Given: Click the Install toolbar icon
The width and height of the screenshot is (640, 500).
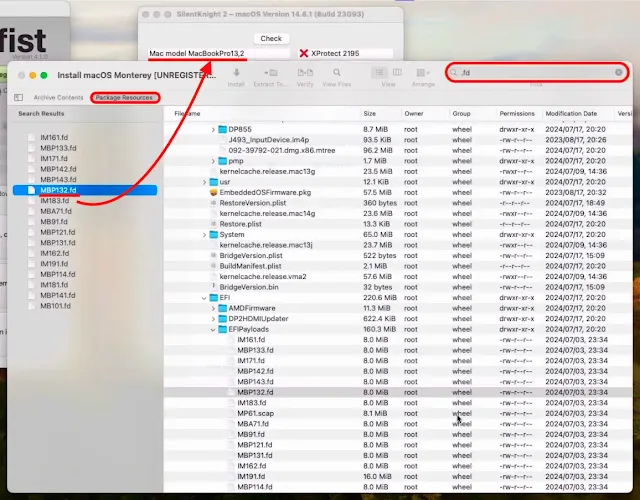Looking at the screenshot, I should [236, 73].
